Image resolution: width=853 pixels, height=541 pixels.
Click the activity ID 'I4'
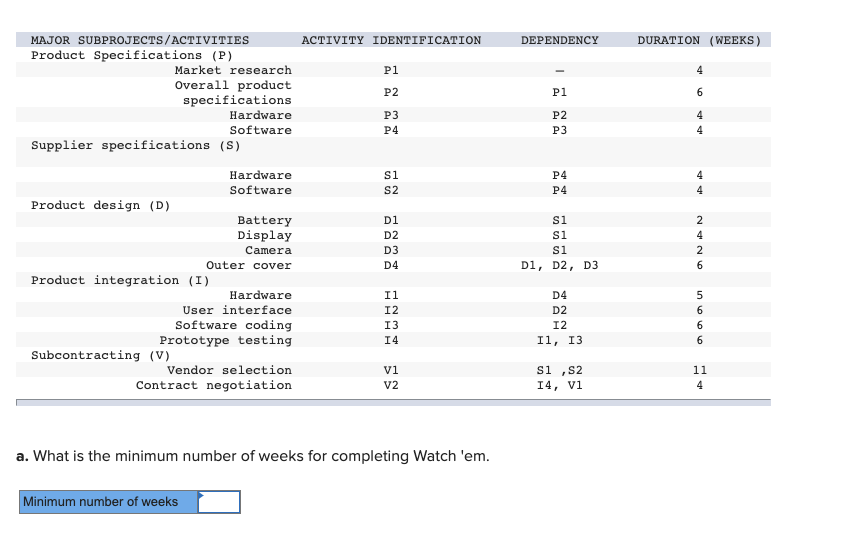391,340
